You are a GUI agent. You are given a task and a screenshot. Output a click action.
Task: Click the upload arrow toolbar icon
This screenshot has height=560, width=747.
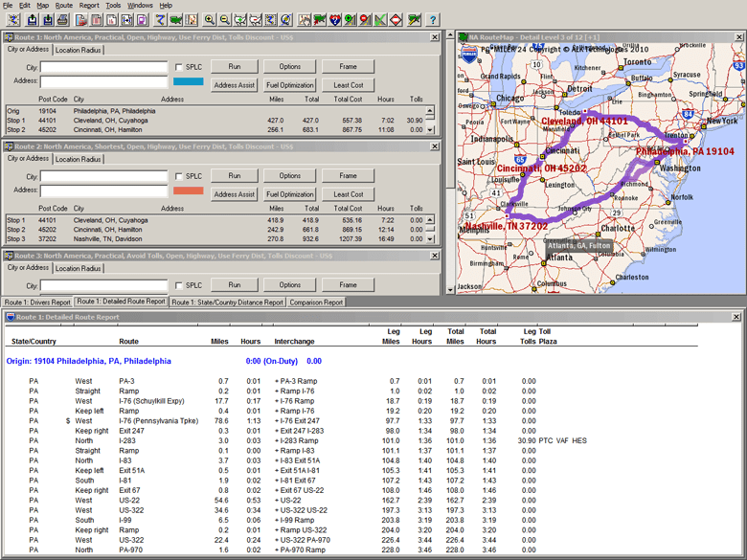pyautogui.click(x=33, y=19)
